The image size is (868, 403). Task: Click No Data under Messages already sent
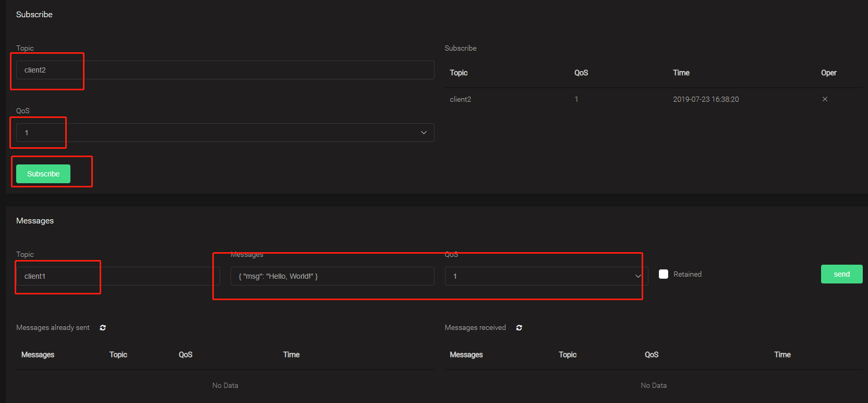(x=225, y=385)
